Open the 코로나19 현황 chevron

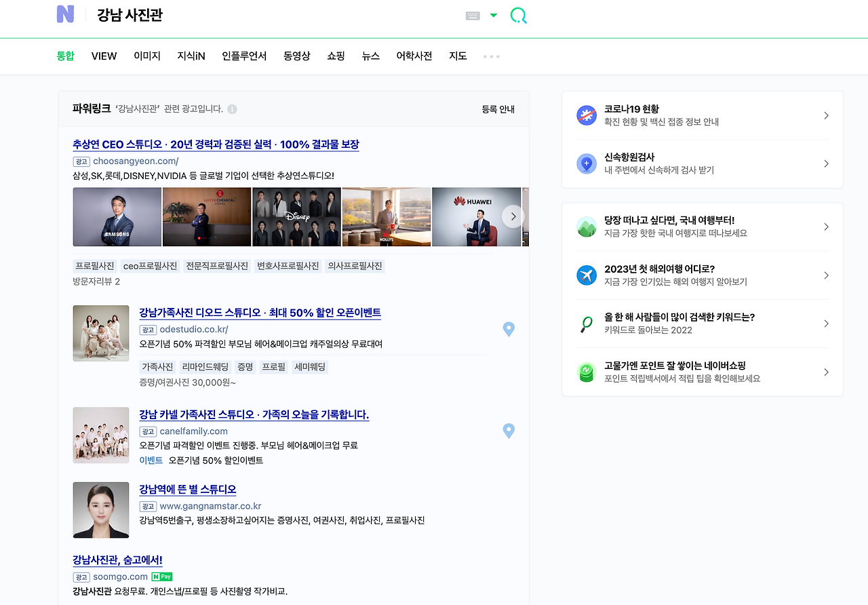tap(826, 115)
